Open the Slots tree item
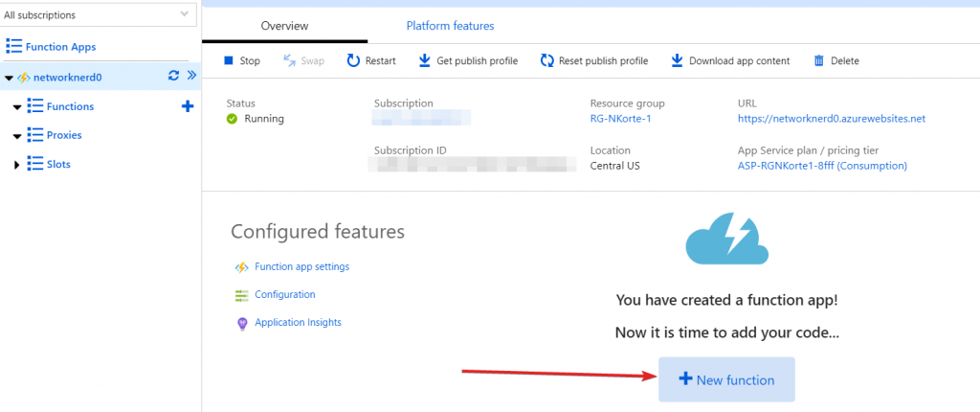 [x=58, y=164]
